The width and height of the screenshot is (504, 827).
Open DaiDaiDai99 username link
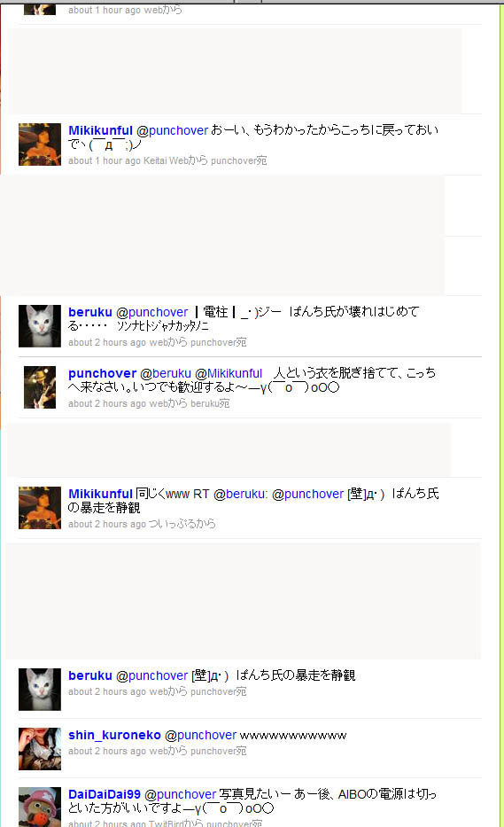coord(105,794)
